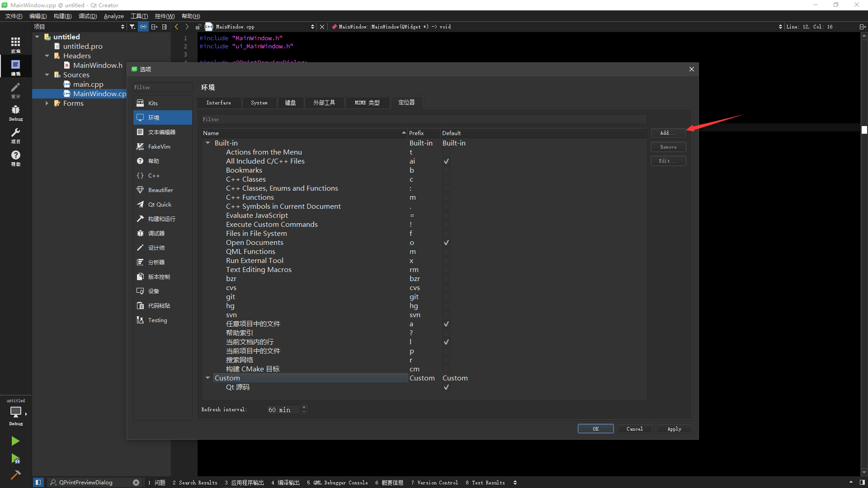Collapse the Built-in filter group

coord(208,143)
